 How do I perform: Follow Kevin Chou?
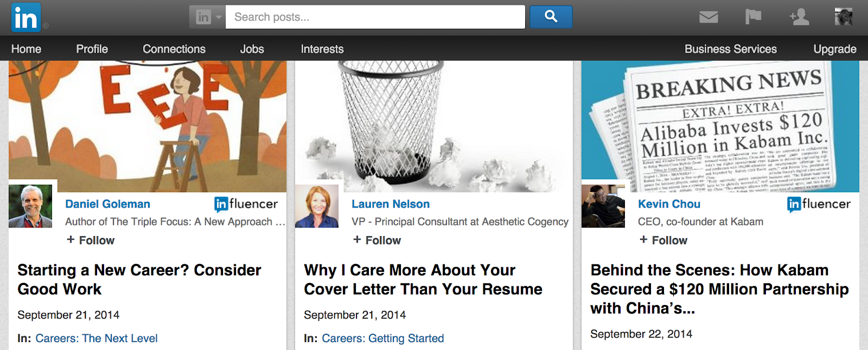click(x=663, y=240)
